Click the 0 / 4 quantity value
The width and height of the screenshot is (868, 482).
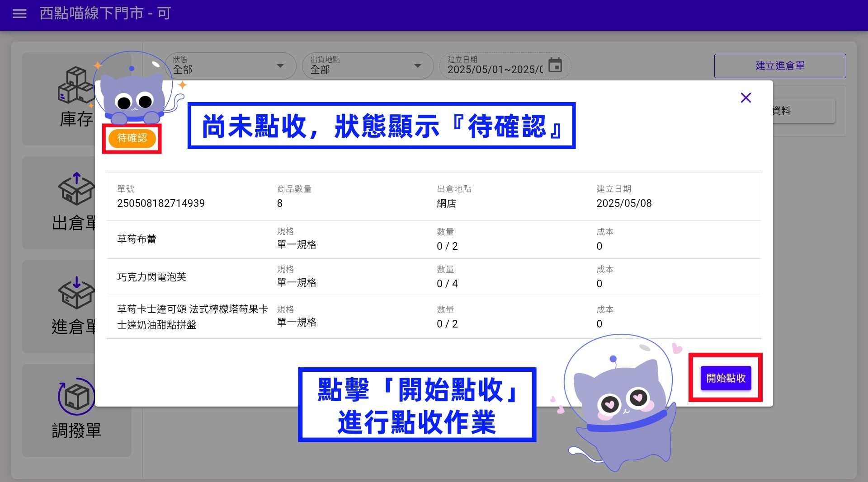tap(447, 284)
